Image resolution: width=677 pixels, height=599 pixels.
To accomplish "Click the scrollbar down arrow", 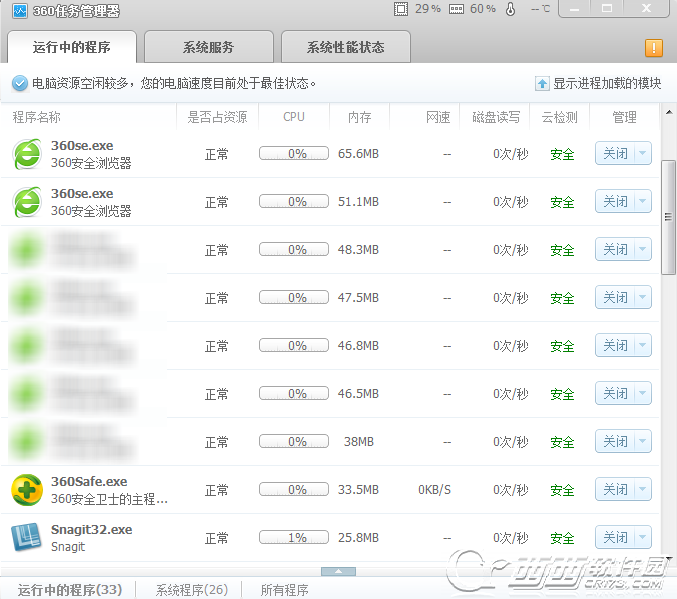I will coord(669,558).
